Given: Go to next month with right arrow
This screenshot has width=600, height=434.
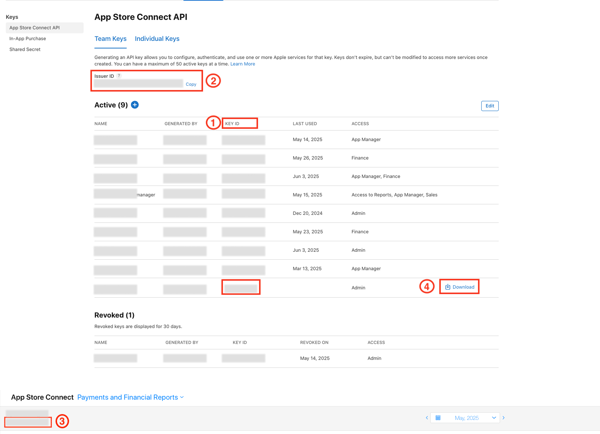Looking at the screenshot, I should click(504, 418).
